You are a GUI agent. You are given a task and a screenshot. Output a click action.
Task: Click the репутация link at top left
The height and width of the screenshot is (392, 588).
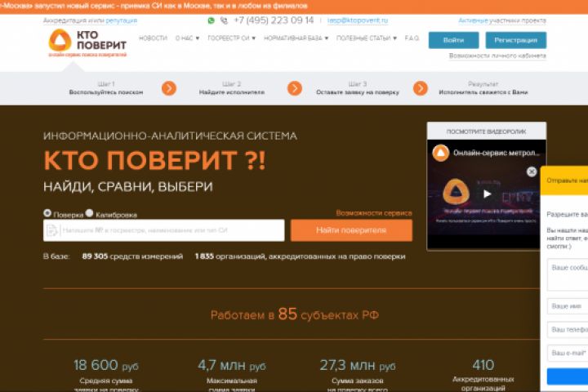pos(121,20)
